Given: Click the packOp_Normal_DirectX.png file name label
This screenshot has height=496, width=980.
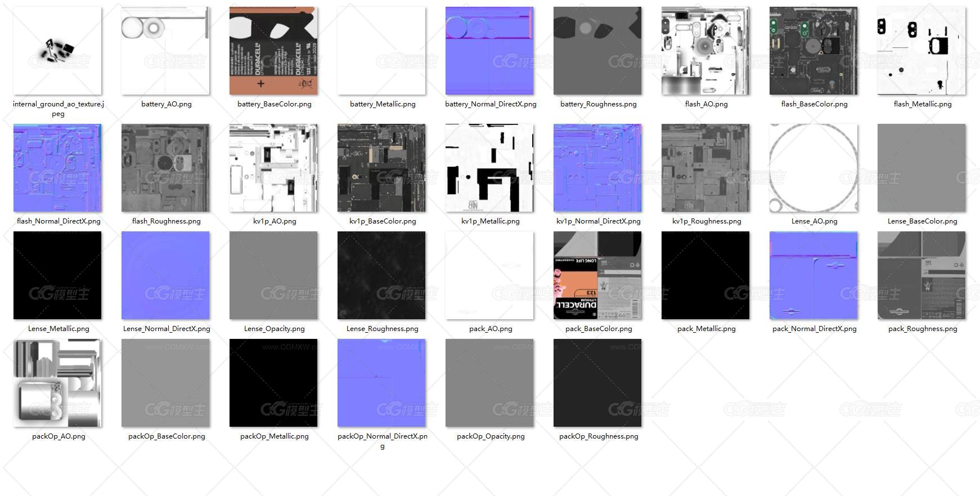Looking at the screenshot, I should click(x=383, y=441).
